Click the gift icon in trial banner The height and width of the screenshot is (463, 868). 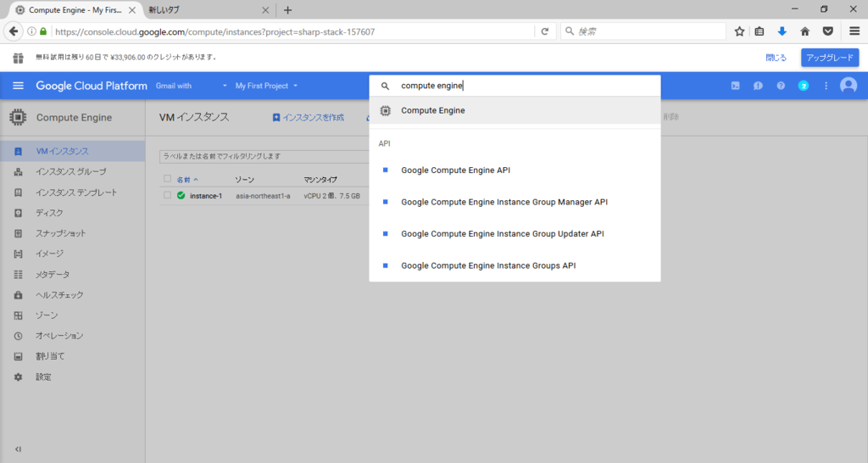pos(19,58)
